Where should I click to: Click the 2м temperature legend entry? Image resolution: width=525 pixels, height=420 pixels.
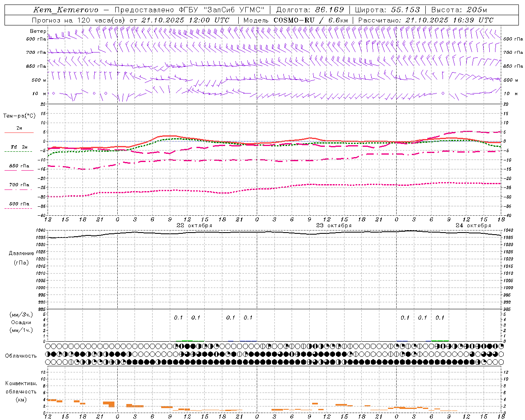tap(19, 128)
